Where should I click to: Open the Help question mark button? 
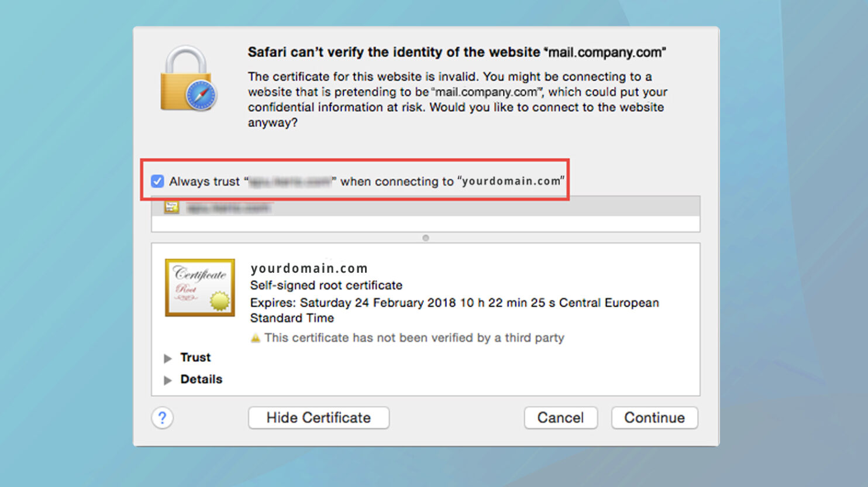163,418
